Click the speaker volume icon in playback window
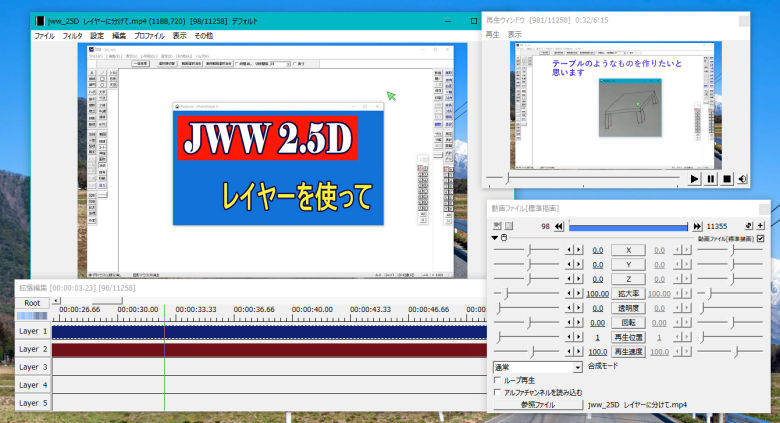The width and height of the screenshot is (780, 423). 742,179
